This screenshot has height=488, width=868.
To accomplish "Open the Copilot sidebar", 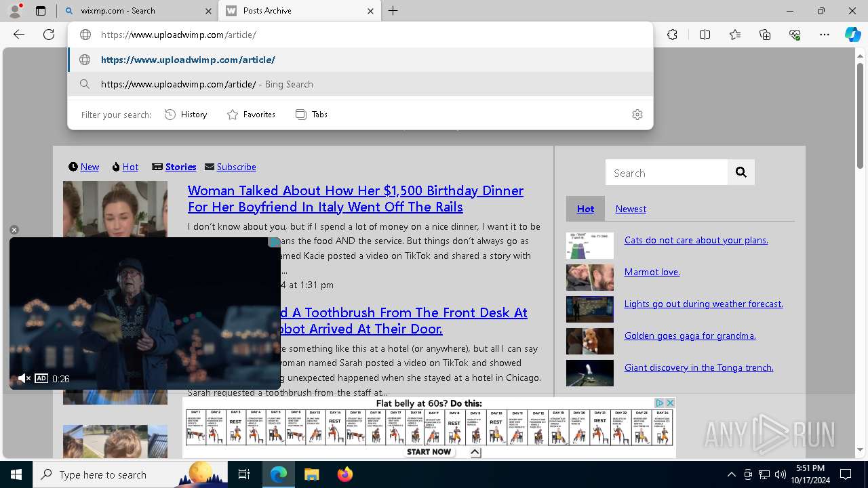I will coord(852,35).
